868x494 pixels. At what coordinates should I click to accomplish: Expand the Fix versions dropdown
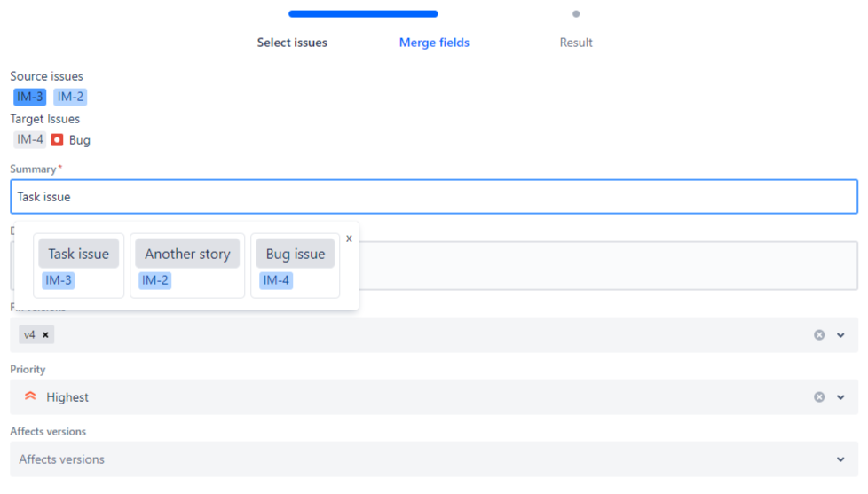click(x=840, y=334)
